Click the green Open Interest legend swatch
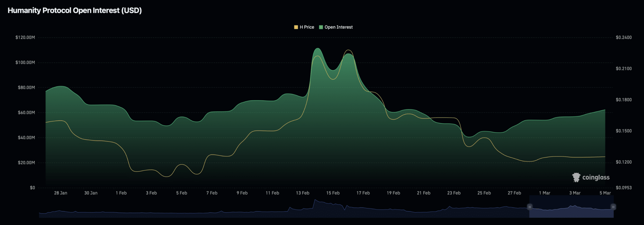644x225 pixels. pyautogui.click(x=321, y=27)
